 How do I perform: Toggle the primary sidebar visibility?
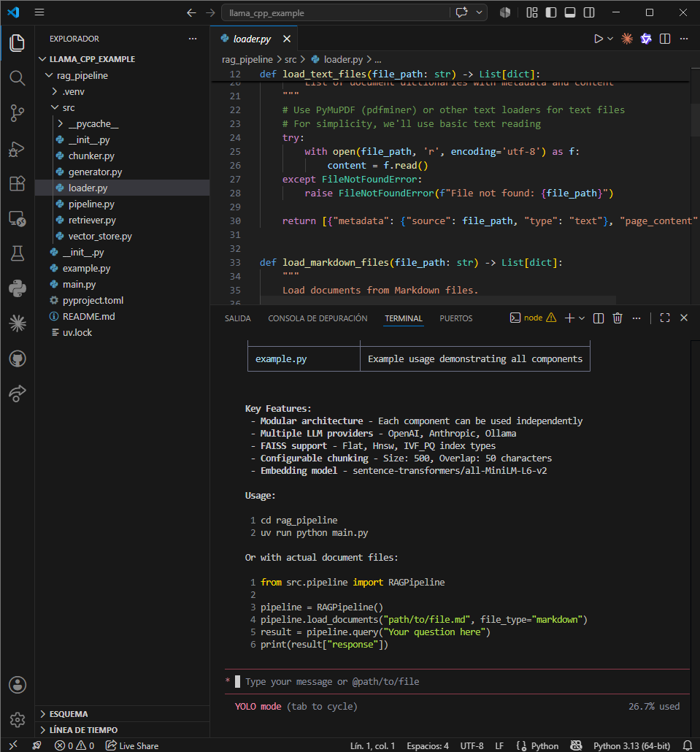pyautogui.click(x=551, y=12)
